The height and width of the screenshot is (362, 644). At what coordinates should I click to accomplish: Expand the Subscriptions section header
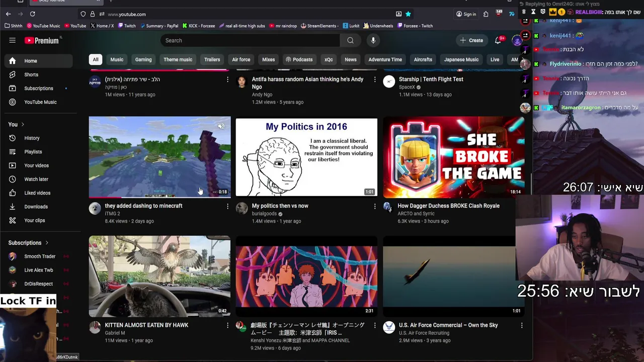29,243
